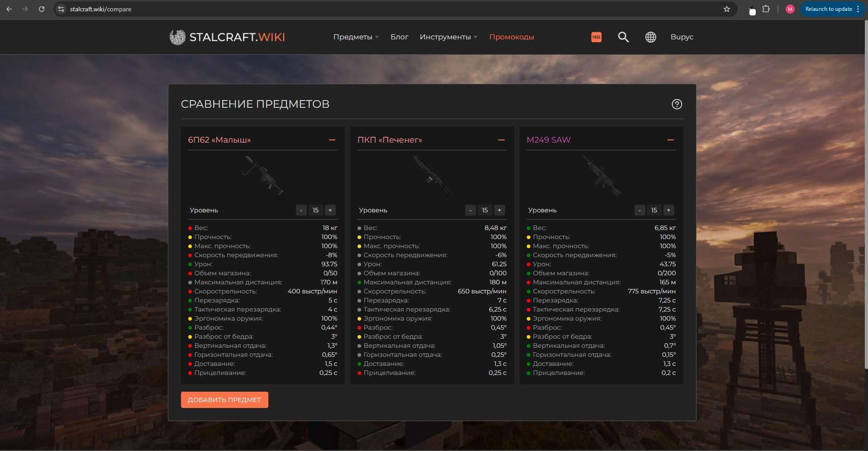This screenshot has width=868, height=451.
Task: Remove 6П62 «Малыш» from comparison
Action: click(332, 140)
